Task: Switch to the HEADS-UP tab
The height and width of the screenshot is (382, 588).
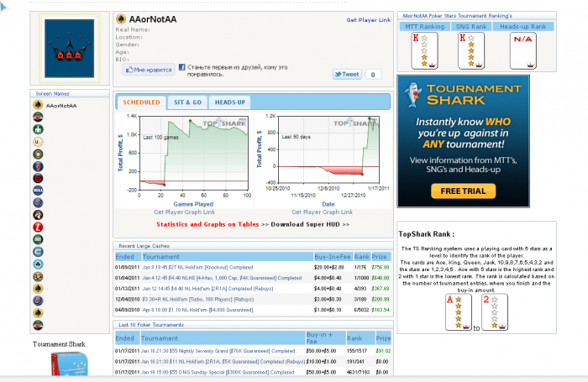Action: point(230,102)
